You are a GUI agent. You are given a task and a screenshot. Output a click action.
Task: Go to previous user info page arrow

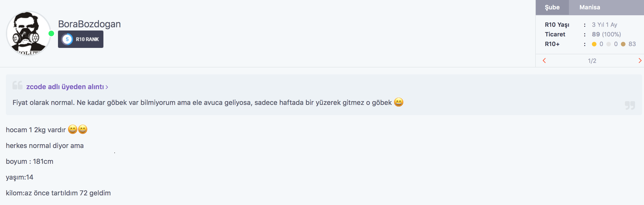click(x=544, y=60)
